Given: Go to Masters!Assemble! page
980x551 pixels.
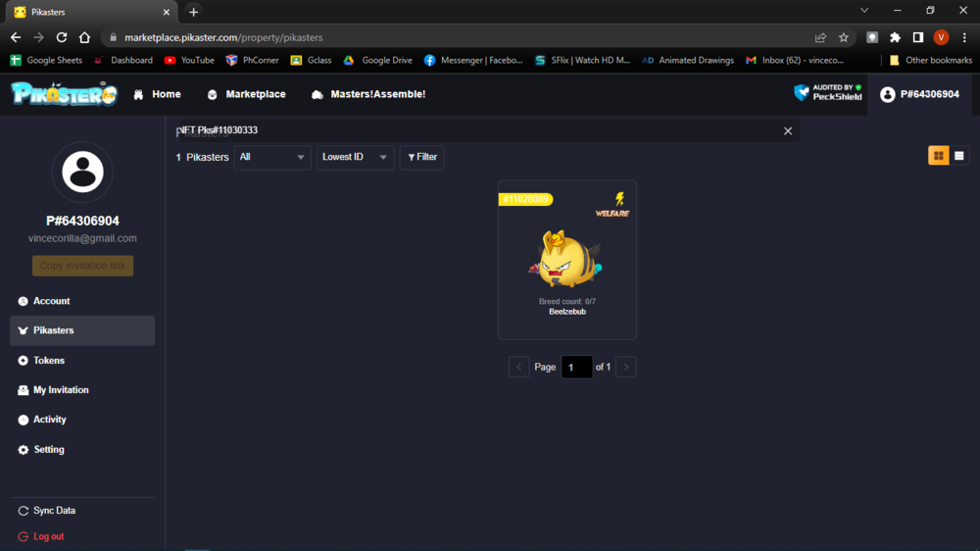Looking at the screenshot, I should click(x=368, y=94).
